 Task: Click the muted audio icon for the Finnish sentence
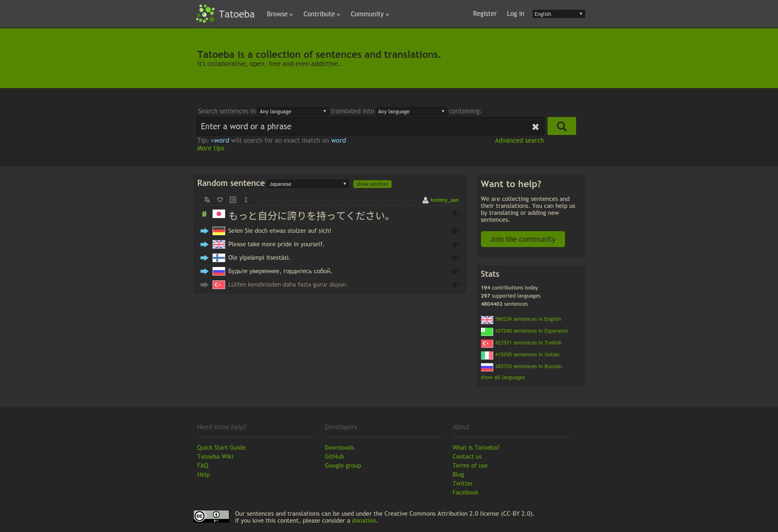pyautogui.click(x=456, y=258)
